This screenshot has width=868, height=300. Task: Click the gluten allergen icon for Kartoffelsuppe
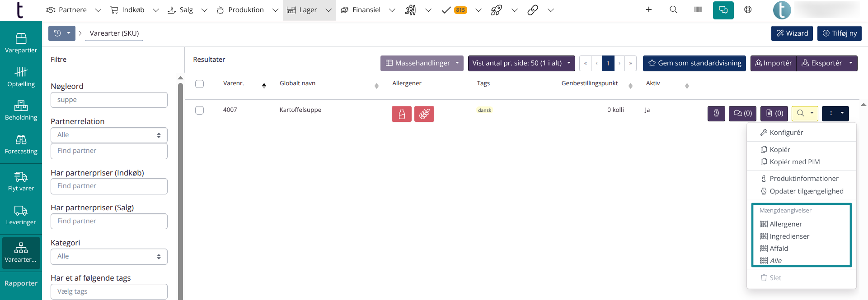424,114
